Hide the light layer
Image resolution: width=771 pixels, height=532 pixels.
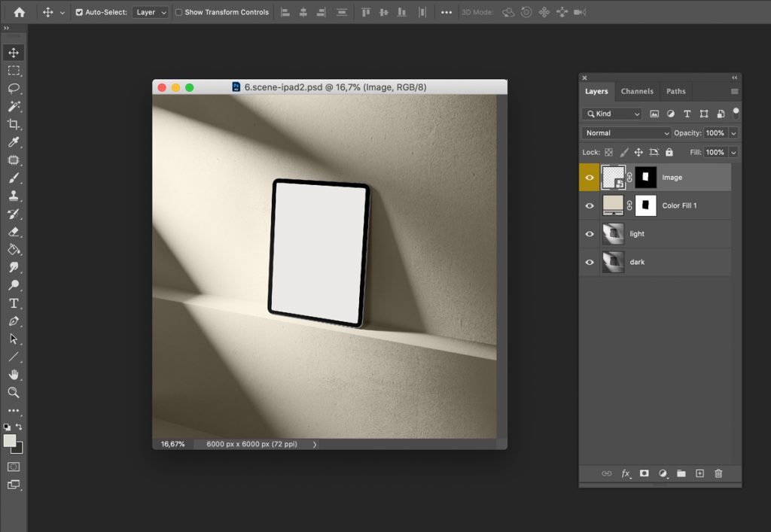(x=589, y=234)
